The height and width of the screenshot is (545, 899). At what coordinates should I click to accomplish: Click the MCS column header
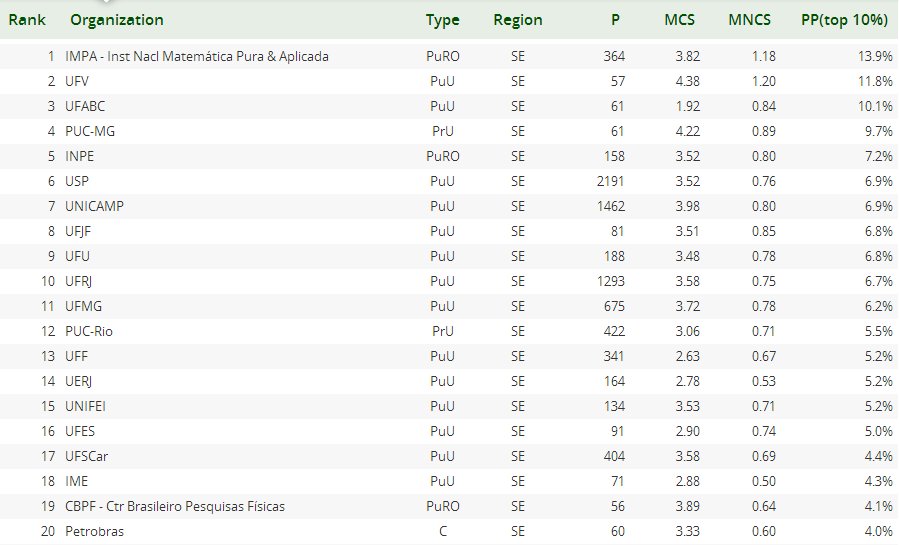point(679,20)
